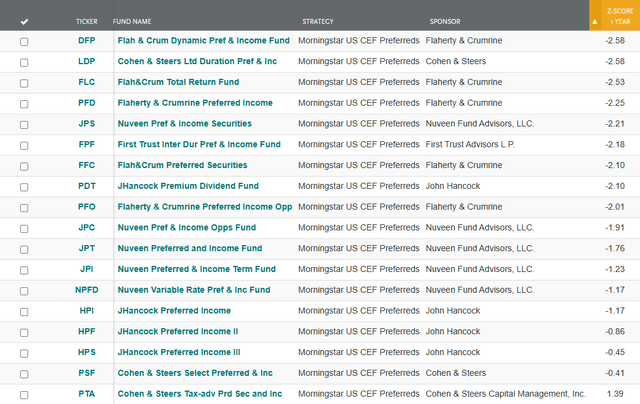Open the NPFD ticker link
The width and height of the screenshot is (640, 404).
click(87, 290)
